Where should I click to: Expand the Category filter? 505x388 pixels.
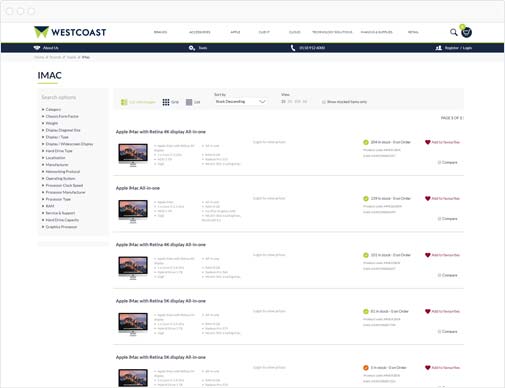tap(53, 109)
